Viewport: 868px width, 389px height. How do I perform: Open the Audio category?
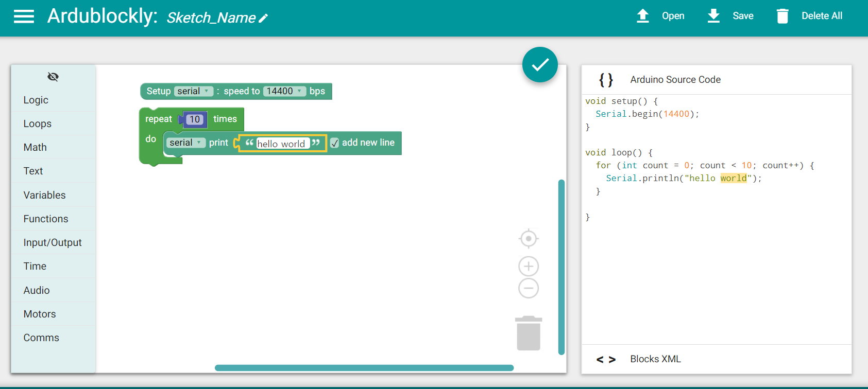pyautogui.click(x=54, y=290)
